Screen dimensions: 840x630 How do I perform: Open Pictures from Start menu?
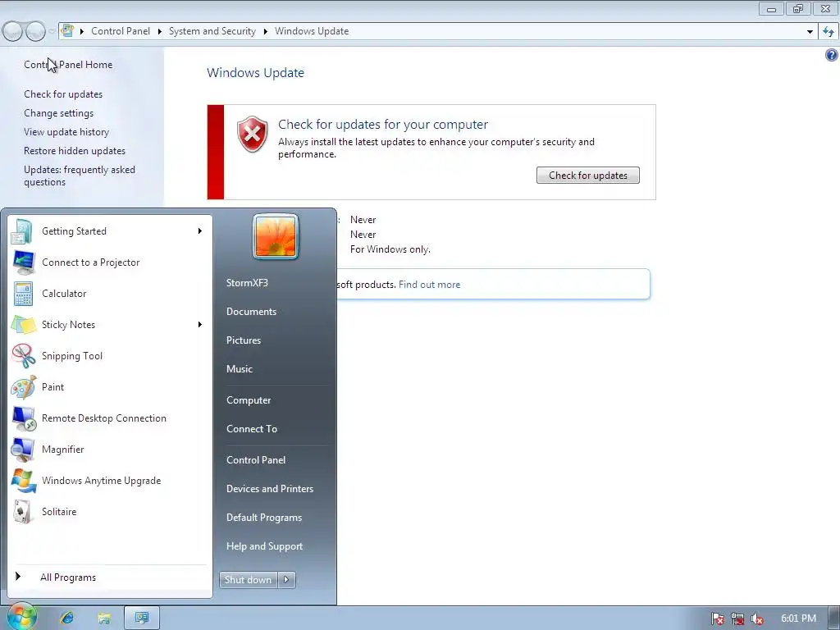pyautogui.click(x=243, y=340)
